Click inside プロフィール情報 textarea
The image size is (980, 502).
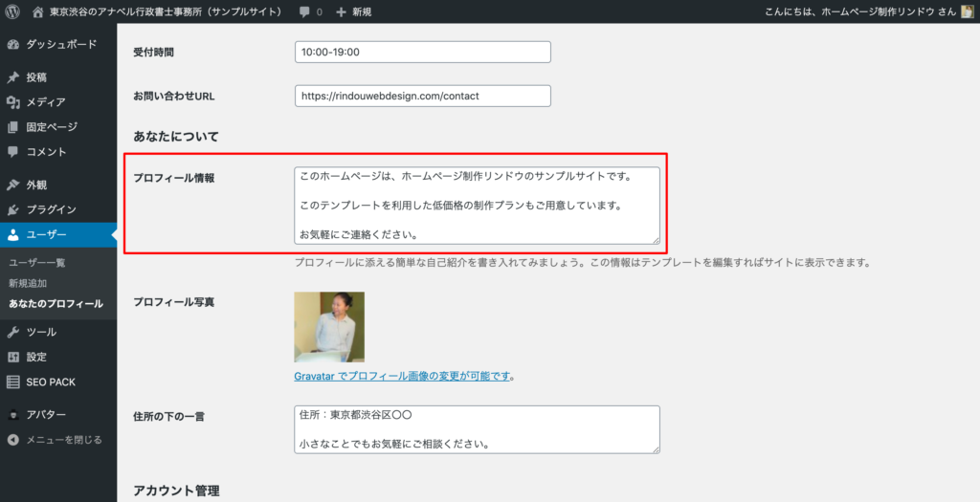click(477, 206)
